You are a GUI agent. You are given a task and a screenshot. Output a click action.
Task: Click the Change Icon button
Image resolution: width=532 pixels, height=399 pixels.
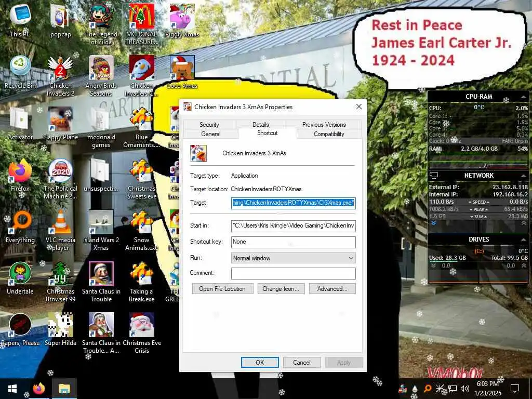[x=281, y=289]
